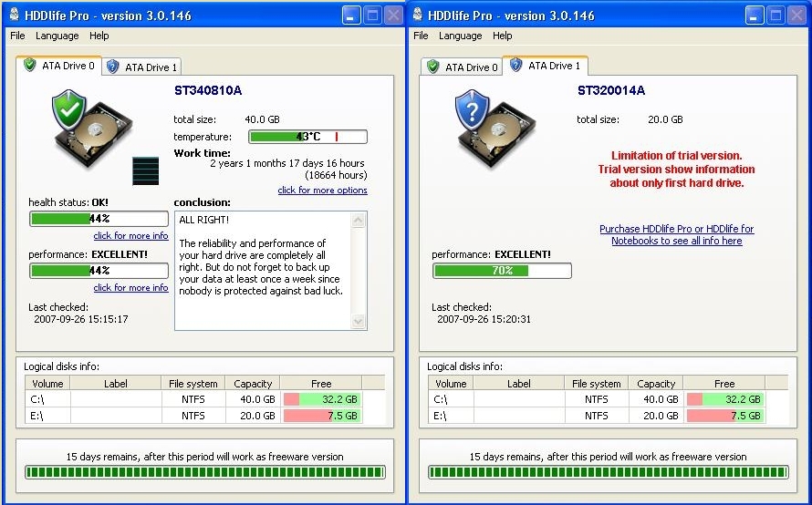Click HDDlife app icon in left title bar
The image size is (812, 505).
[15, 15]
